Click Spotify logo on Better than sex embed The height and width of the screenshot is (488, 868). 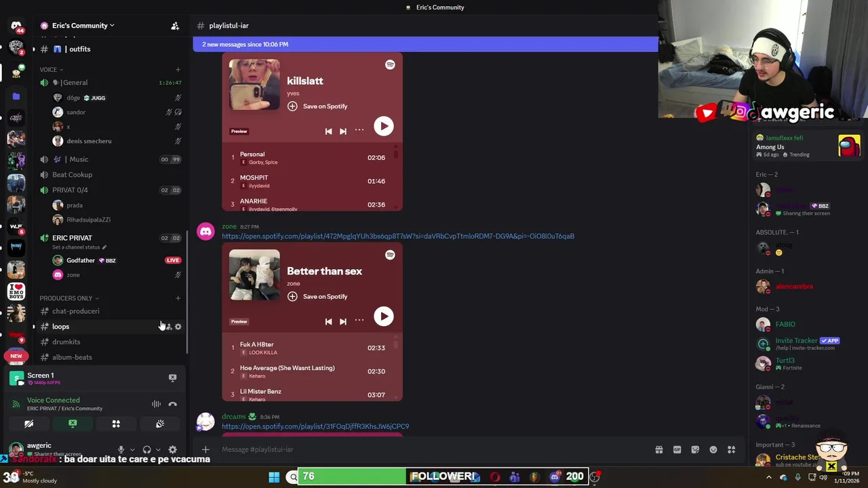[390, 255]
